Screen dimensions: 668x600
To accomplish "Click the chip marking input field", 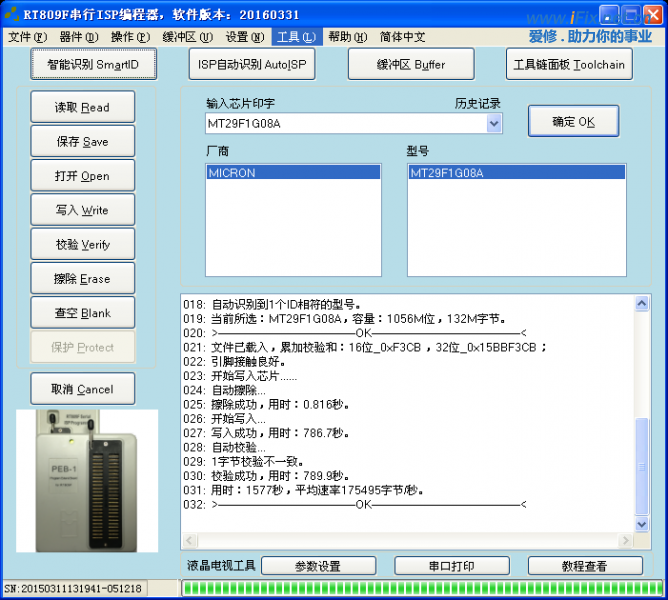I will [344, 123].
